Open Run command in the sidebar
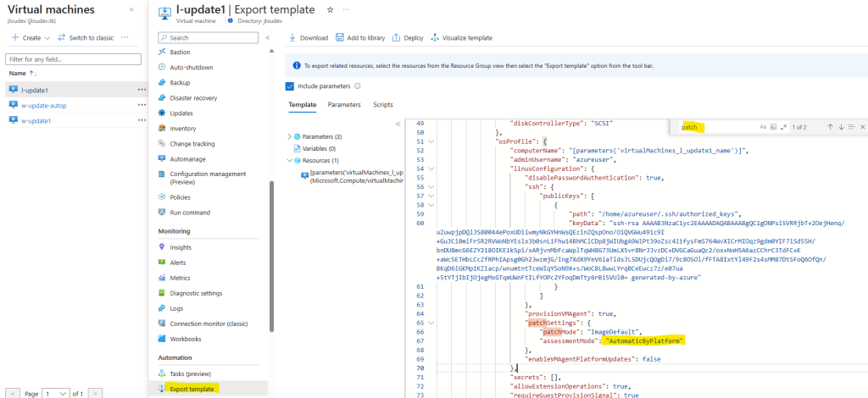The height and width of the screenshot is (398, 868). pyautogui.click(x=190, y=213)
